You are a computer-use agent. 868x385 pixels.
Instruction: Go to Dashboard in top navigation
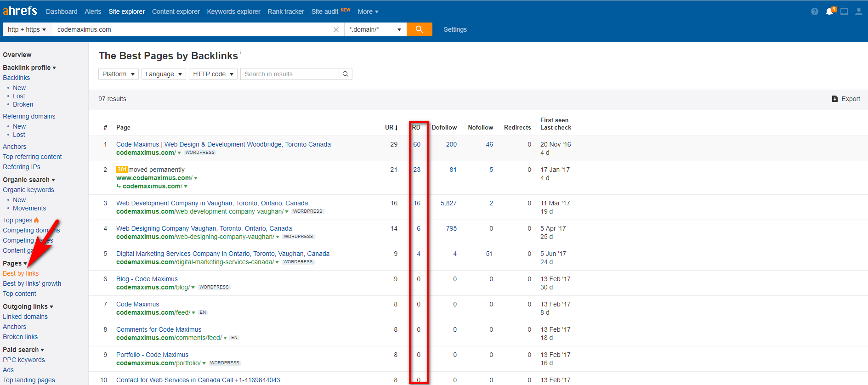[x=62, y=11]
